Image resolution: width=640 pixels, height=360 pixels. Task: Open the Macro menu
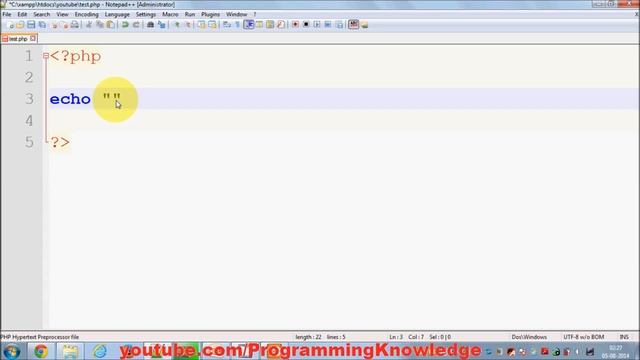[170, 14]
